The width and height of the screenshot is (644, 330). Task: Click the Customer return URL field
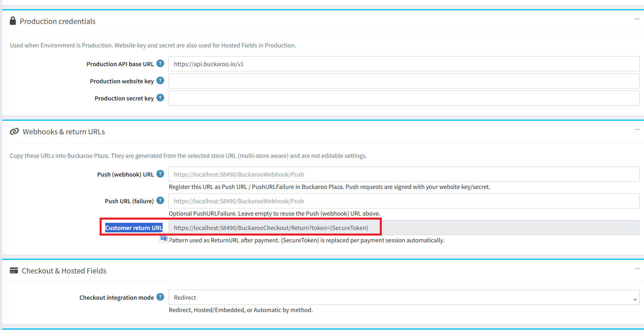[404, 228]
